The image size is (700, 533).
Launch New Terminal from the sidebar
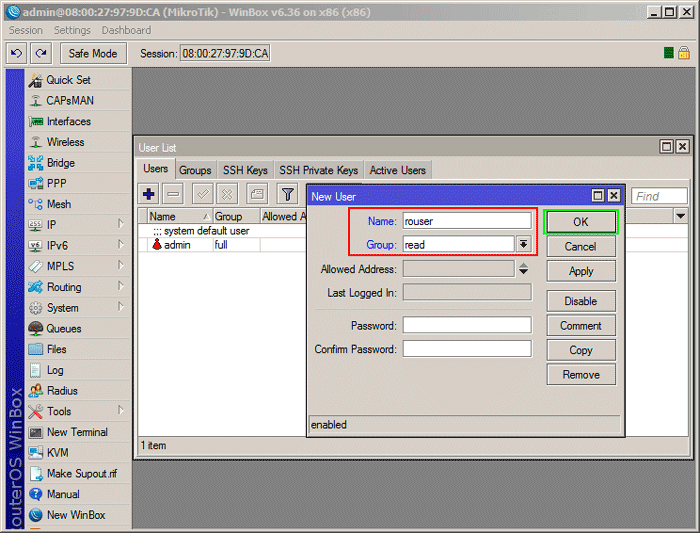pos(77,432)
